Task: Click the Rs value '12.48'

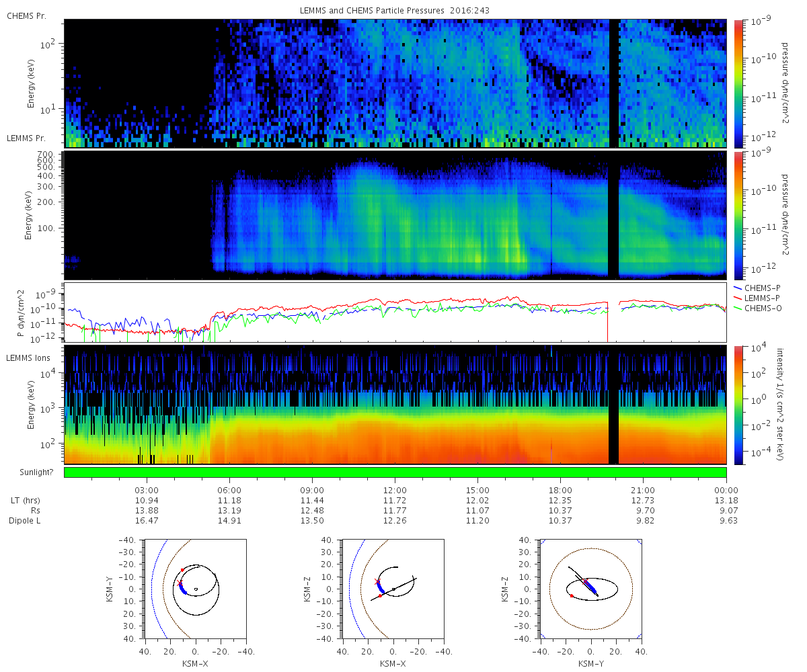Action: [x=312, y=511]
